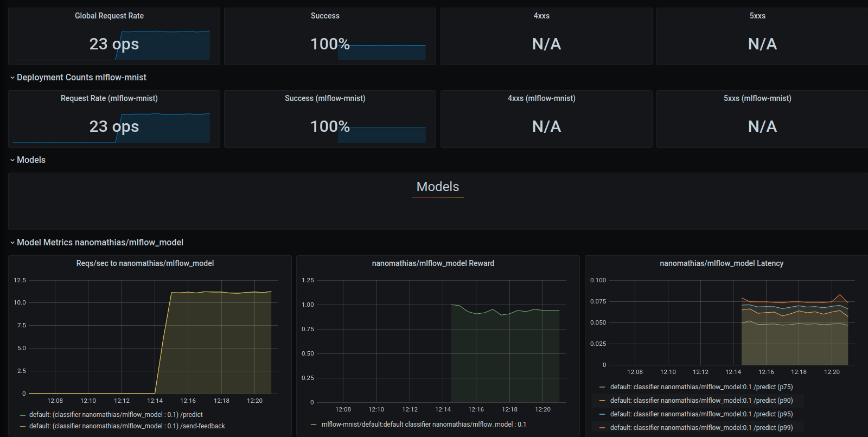Toggle the /predict (p75) latency legend series

pyautogui.click(x=701, y=387)
